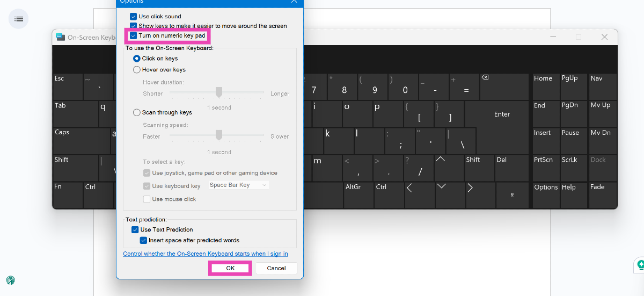Cancel the Options dialog
The image size is (644, 296).
pos(276,268)
